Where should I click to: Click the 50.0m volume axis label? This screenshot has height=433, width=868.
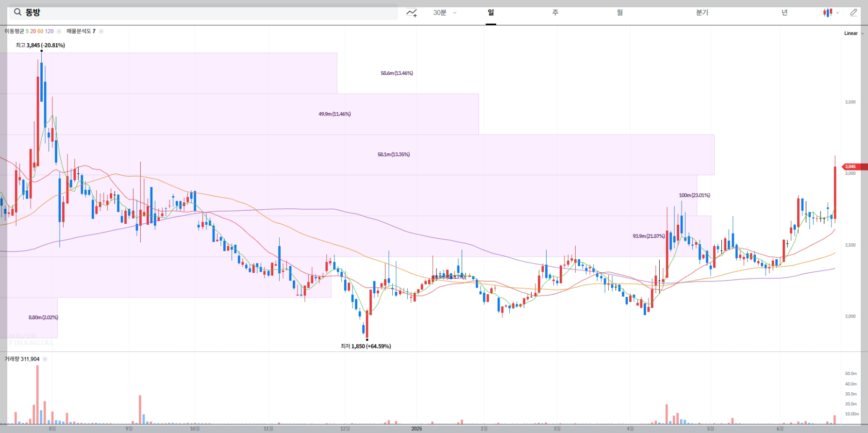click(x=851, y=373)
